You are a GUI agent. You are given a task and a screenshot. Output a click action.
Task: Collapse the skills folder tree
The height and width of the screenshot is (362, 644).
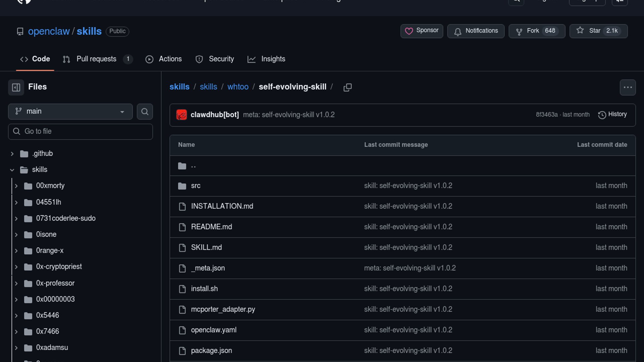pyautogui.click(x=12, y=170)
